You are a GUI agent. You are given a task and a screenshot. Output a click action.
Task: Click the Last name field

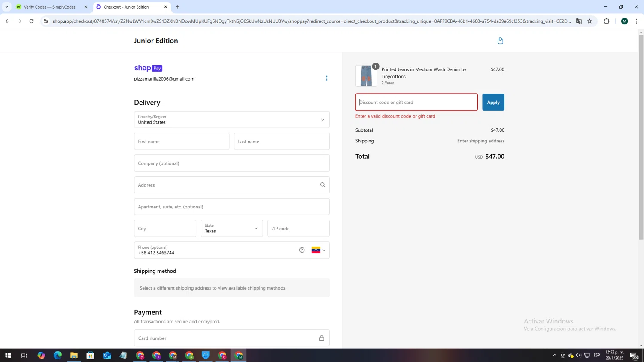pyautogui.click(x=282, y=142)
